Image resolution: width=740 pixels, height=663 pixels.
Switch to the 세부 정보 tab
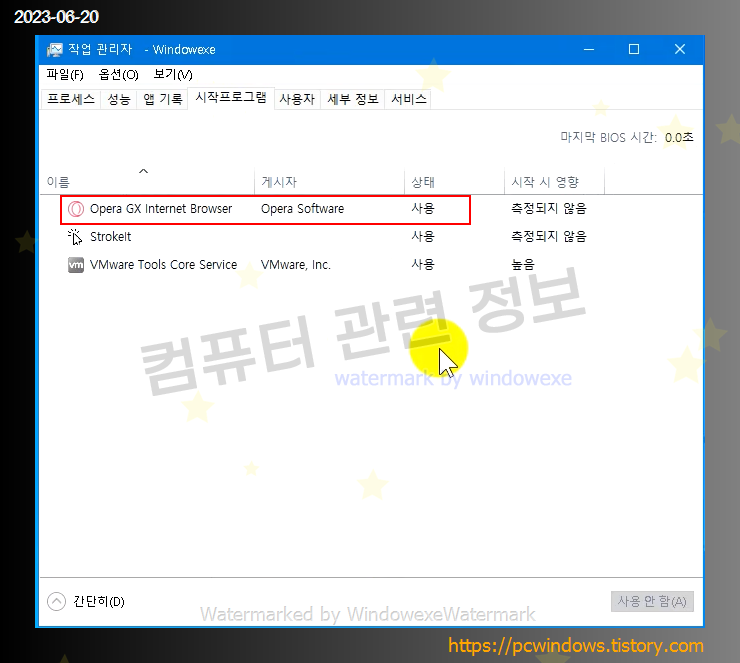tap(353, 99)
